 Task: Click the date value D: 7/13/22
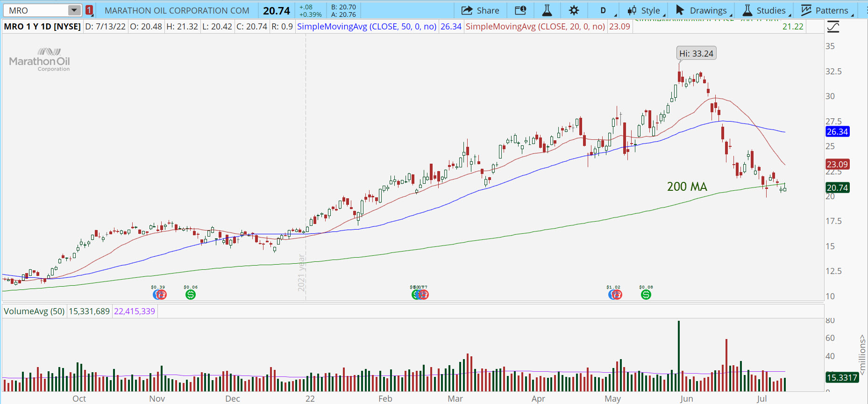point(105,27)
